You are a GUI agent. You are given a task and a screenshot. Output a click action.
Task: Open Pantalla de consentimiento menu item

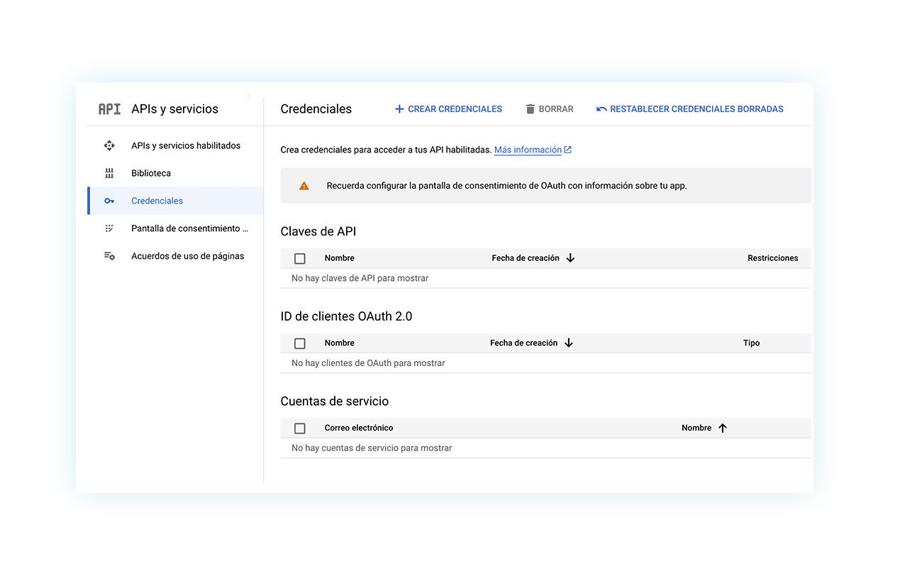tap(175, 228)
